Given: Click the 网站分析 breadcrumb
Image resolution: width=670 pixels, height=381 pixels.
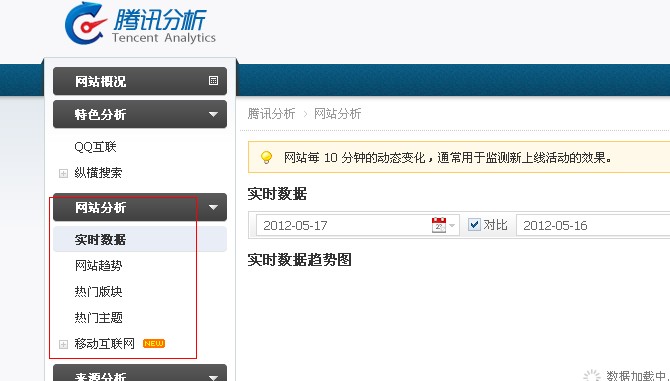Looking at the screenshot, I should click(x=338, y=114).
